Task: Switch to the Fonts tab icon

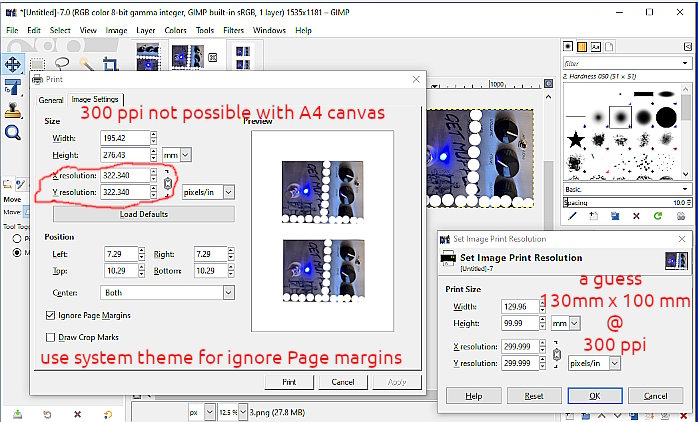Action: [596, 46]
